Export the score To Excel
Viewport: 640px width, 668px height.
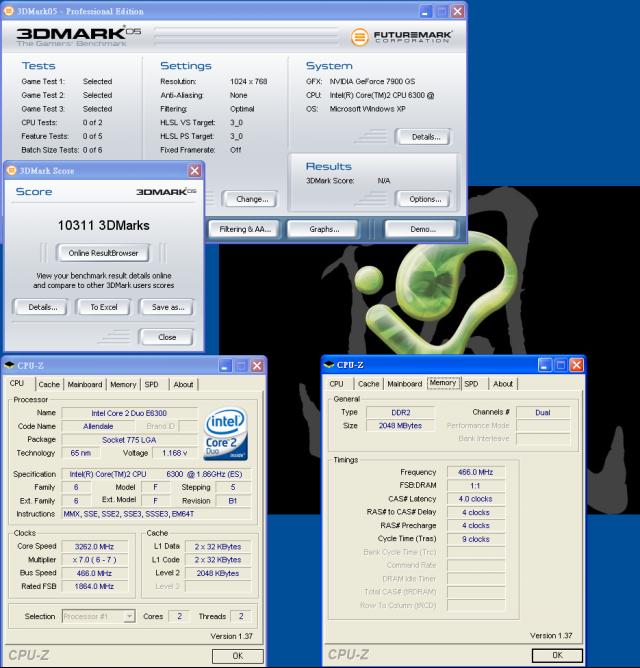click(x=104, y=307)
